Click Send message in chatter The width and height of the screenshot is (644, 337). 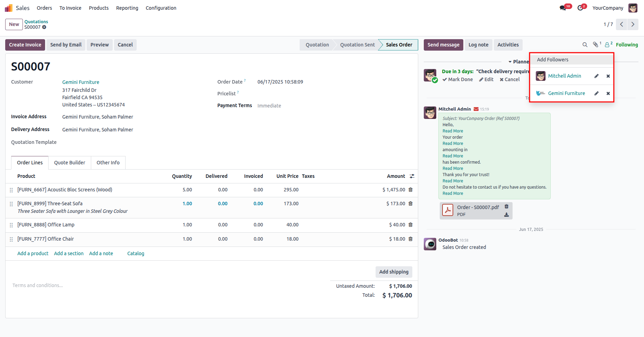point(444,45)
